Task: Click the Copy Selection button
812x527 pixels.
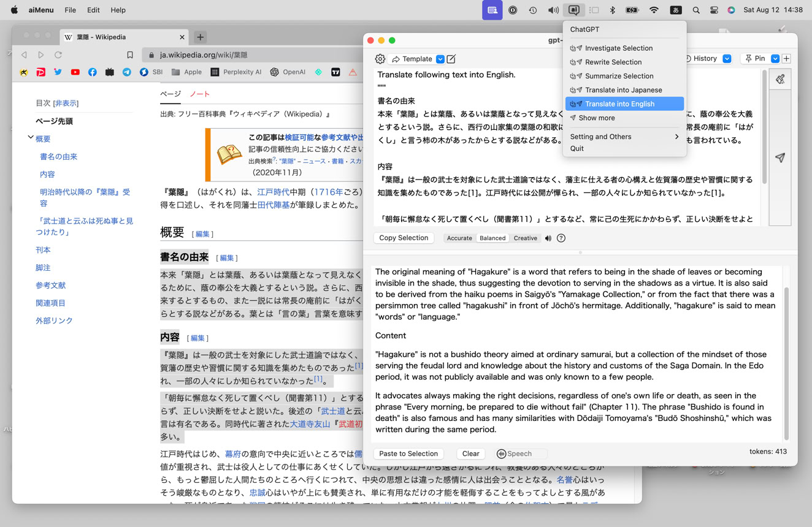Action: (x=404, y=238)
